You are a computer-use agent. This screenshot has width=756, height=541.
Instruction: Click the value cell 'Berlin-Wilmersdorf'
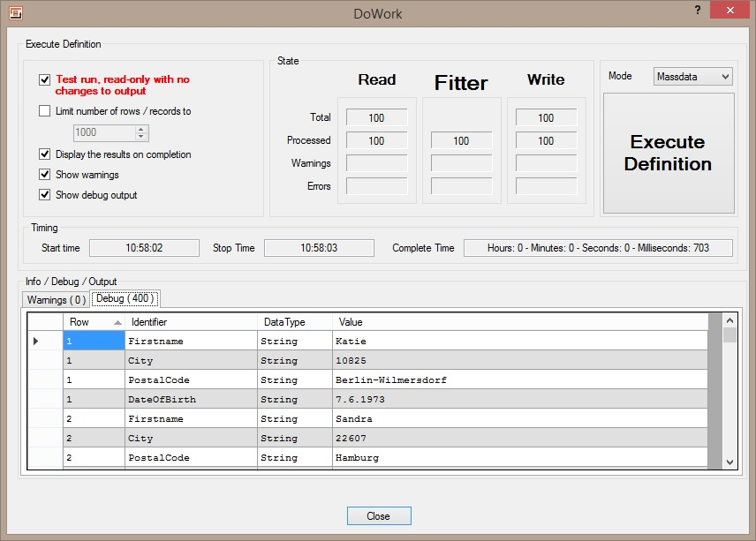point(520,380)
